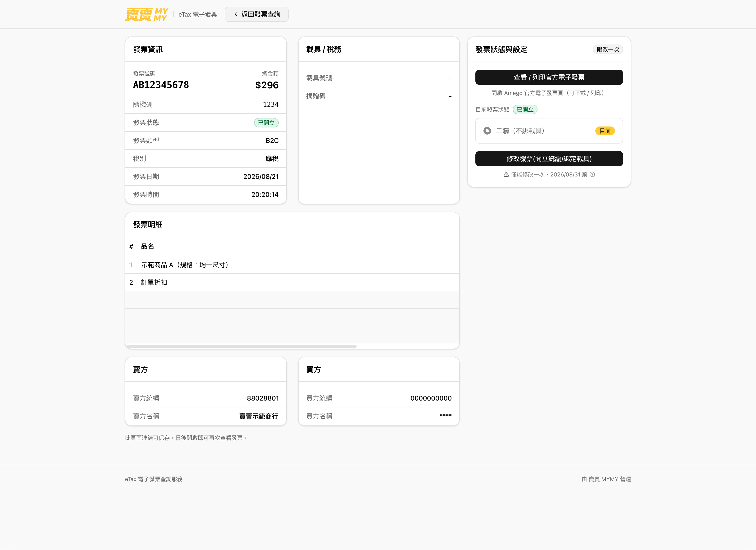This screenshot has width=756, height=550.
Task: Click item row 示範商品 A（規格：均一尺寸）
Action: pyautogui.click(x=292, y=265)
